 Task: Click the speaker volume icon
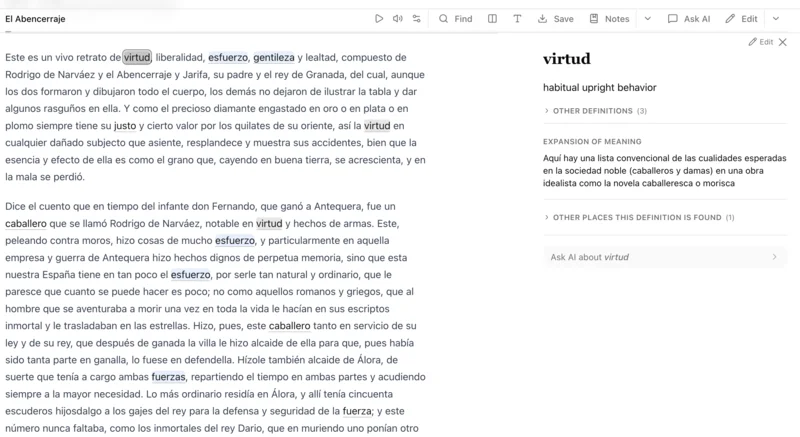coord(397,19)
